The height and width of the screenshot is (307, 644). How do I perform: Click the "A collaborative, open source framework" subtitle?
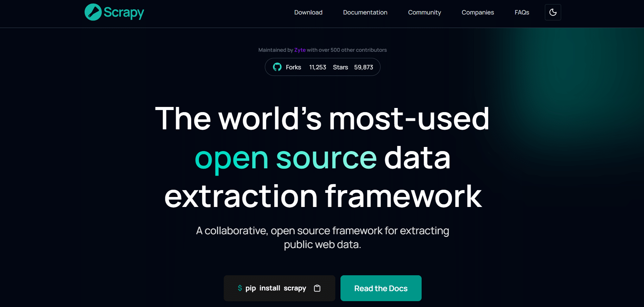pyautogui.click(x=323, y=237)
